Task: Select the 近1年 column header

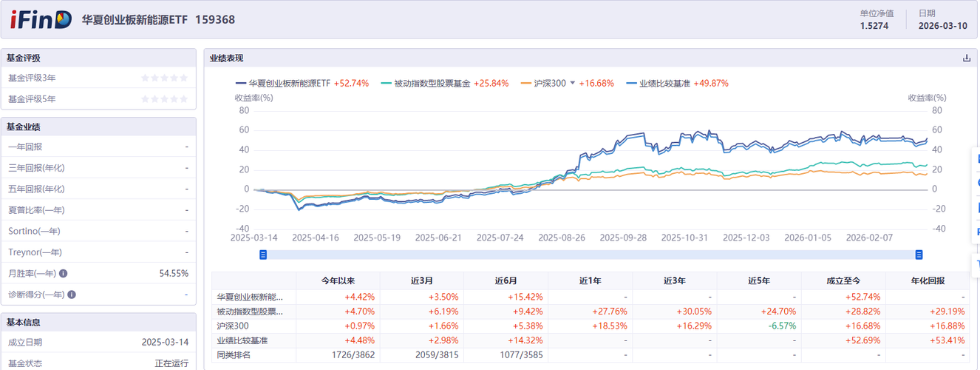Action: pyautogui.click(x=591, y=281)
